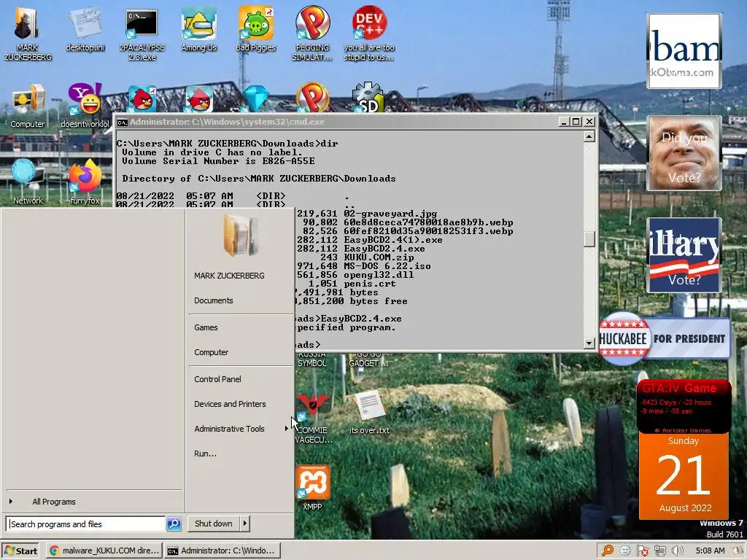
Task: Click the Shut down button
Action: click(x=214, y=524)
